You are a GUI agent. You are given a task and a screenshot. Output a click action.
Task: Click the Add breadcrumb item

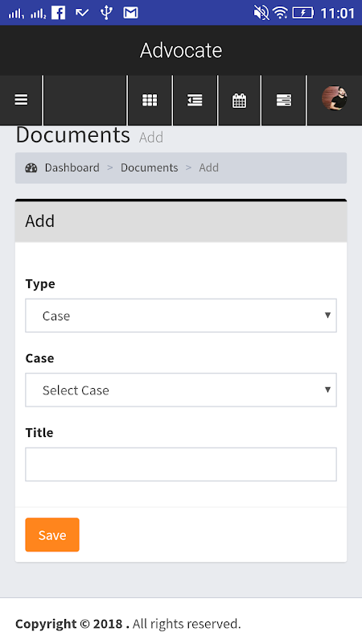coord(209,167)
